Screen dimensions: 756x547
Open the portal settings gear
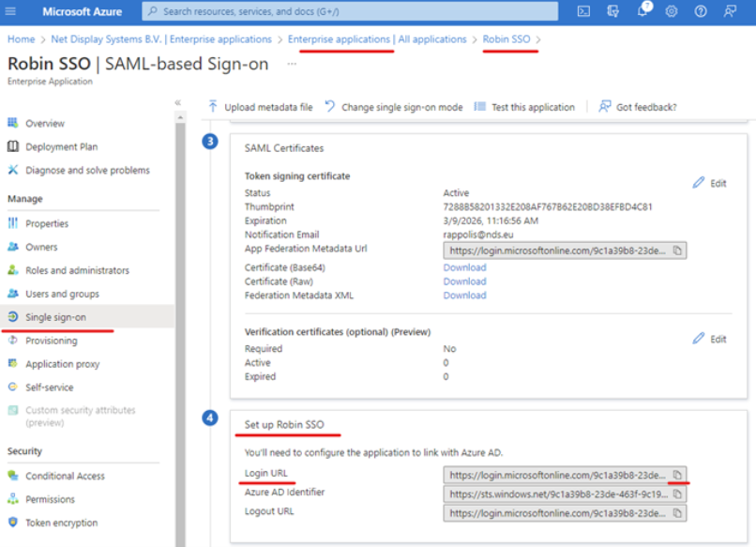[x=672, y=11]
